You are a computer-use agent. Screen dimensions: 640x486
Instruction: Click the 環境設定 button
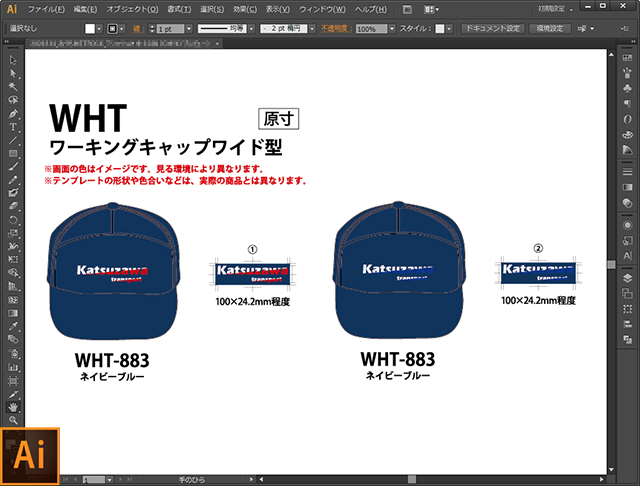click(x=550, y=29)
